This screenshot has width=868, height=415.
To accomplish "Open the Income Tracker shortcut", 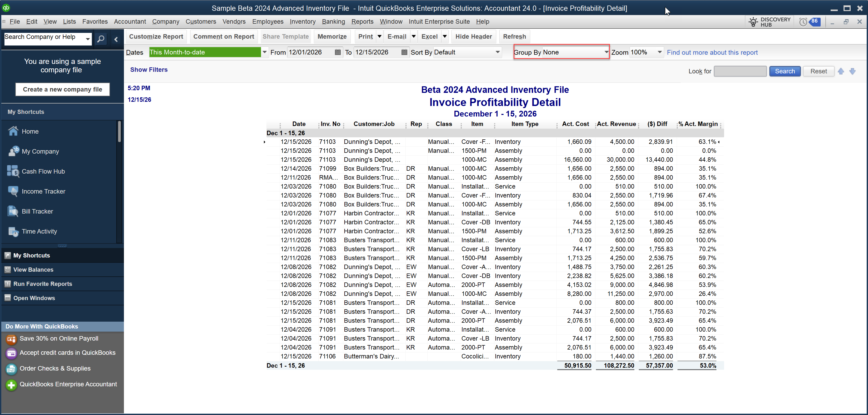I will (x=13, y=191).
